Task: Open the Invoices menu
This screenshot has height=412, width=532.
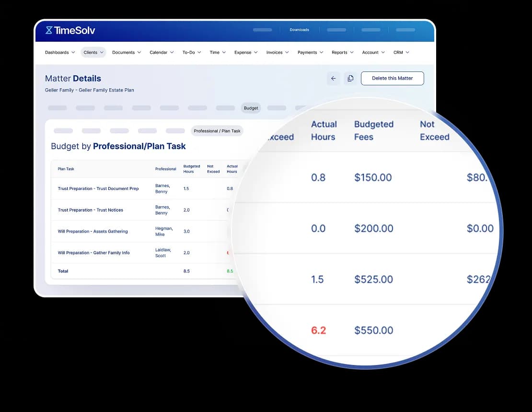Action: click(278, 52)
